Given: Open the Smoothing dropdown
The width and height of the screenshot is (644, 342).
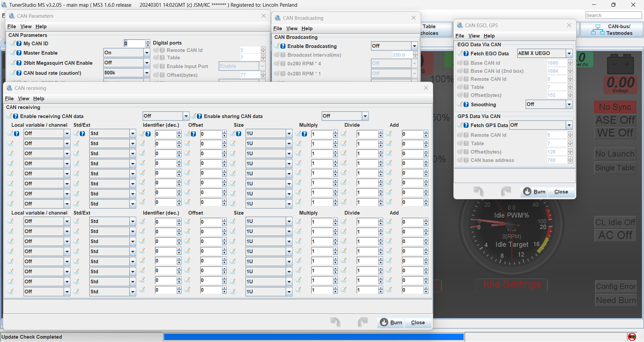Looking at the screenshot, I should tap(569, 105).
